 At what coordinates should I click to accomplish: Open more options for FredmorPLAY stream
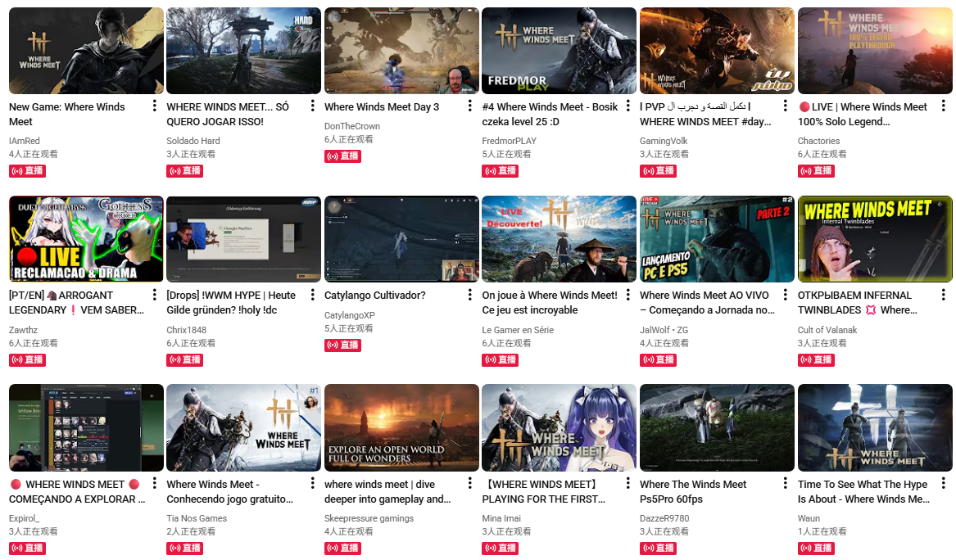(x=628, y=106)
